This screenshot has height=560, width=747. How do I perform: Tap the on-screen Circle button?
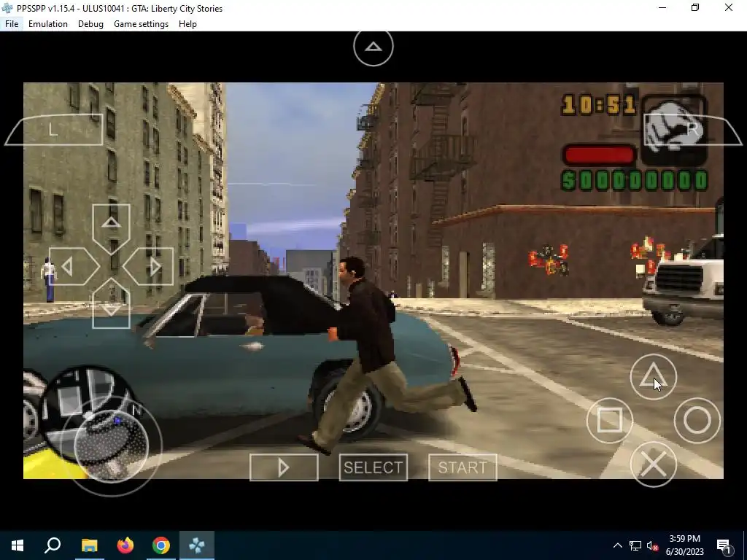click(697, 421)
